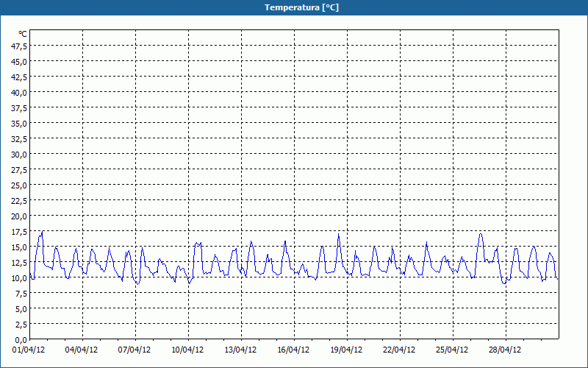588x368 pixels.
Task: Click the 19/04/12 date label
Action: (346, 350)
